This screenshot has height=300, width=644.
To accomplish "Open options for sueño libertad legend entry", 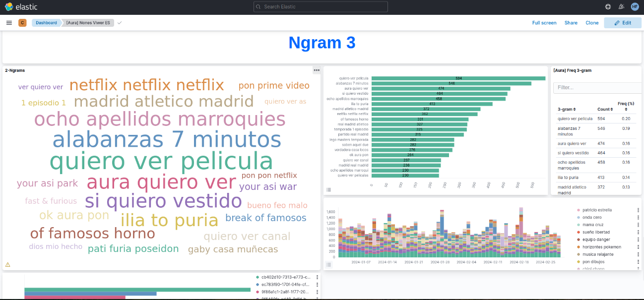I will pos(638,232).
